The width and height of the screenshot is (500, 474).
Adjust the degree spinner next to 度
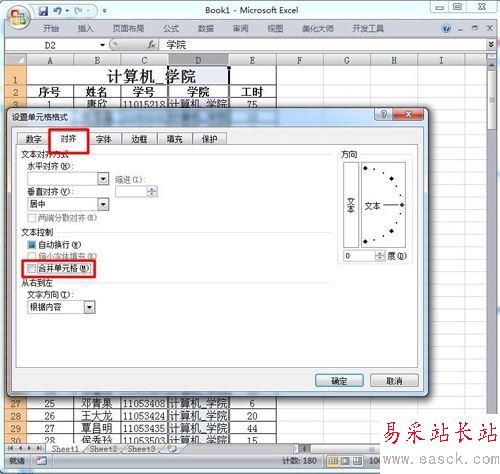tap(380, 256)
